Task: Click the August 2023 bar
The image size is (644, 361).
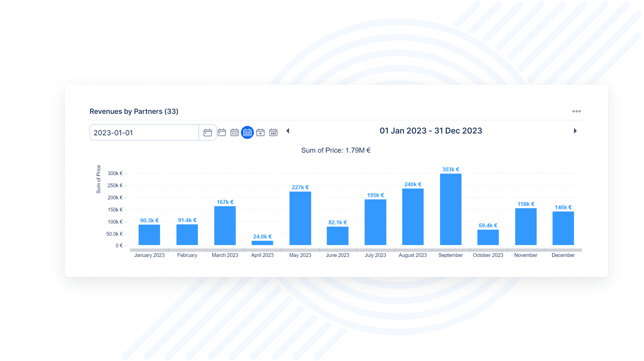Action: [413, 217]
